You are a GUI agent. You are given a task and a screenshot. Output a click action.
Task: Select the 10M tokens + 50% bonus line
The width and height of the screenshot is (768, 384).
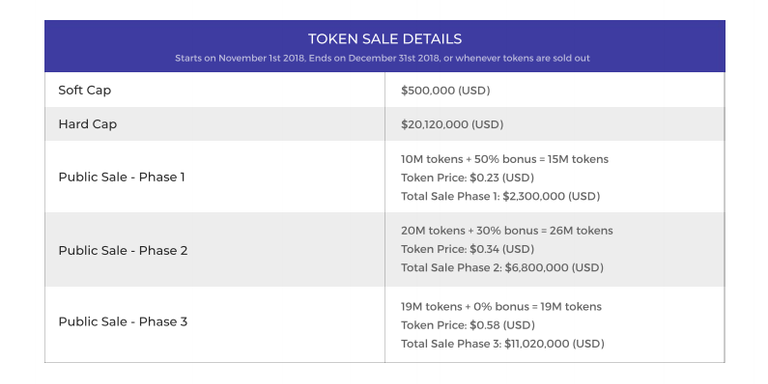tap(504, 159)
